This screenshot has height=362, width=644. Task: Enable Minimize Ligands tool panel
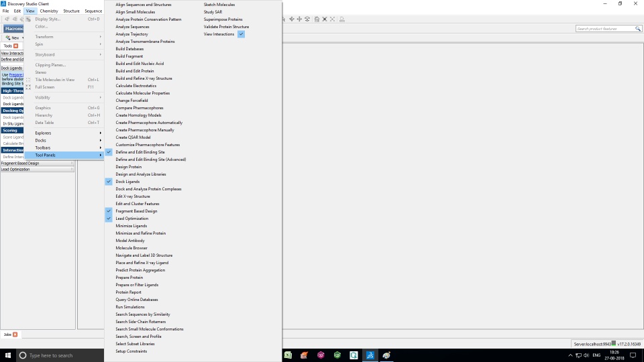tap(131, 226)
